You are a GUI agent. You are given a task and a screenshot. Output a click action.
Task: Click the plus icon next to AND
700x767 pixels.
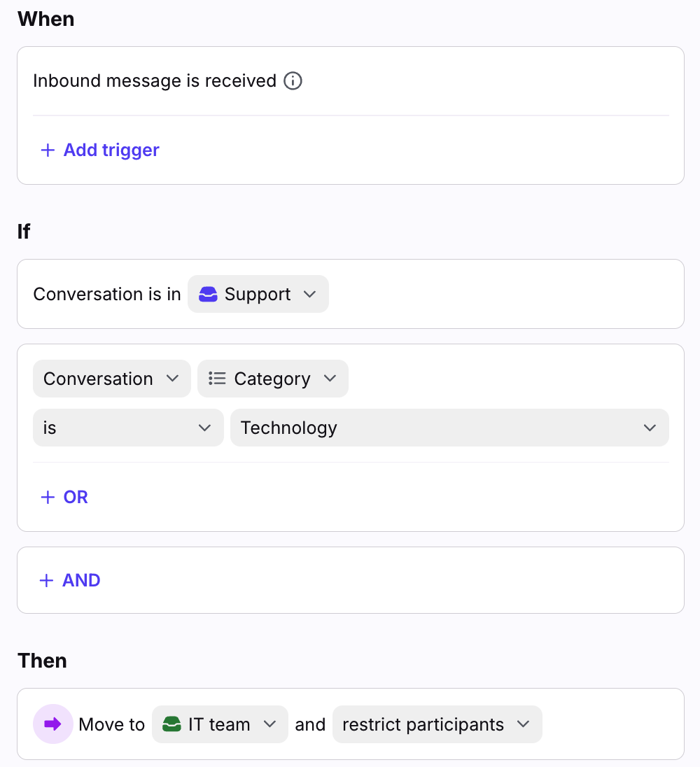[47, 581]
